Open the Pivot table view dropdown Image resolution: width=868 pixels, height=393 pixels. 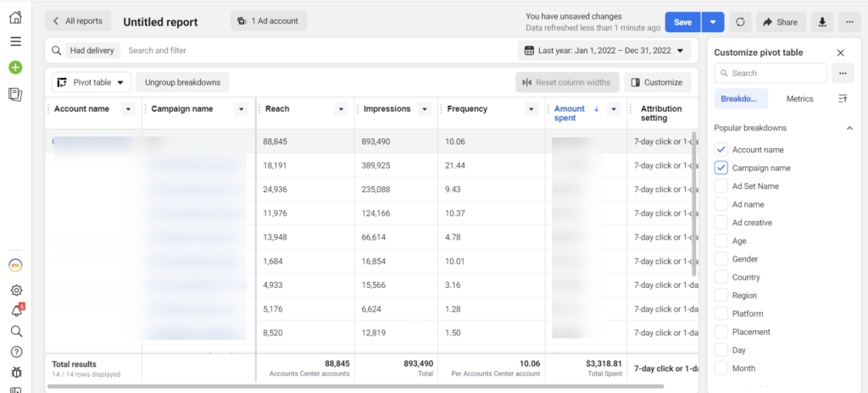click(92, 82)
